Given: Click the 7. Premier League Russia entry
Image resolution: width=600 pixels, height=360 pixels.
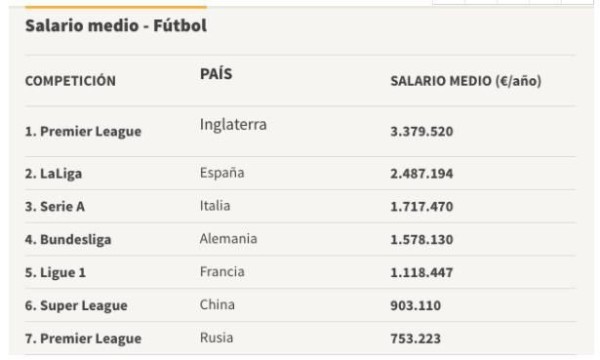Looking at the screenshot, I should tap(83, 339).
